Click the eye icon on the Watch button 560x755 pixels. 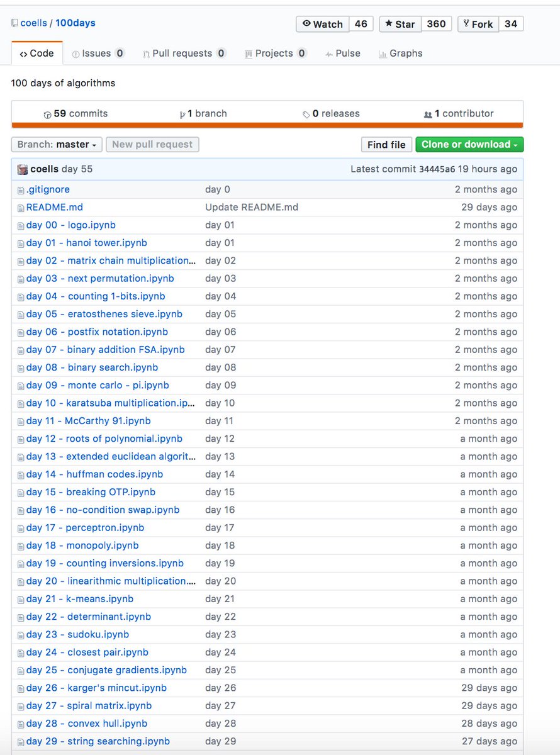point(306,24)
